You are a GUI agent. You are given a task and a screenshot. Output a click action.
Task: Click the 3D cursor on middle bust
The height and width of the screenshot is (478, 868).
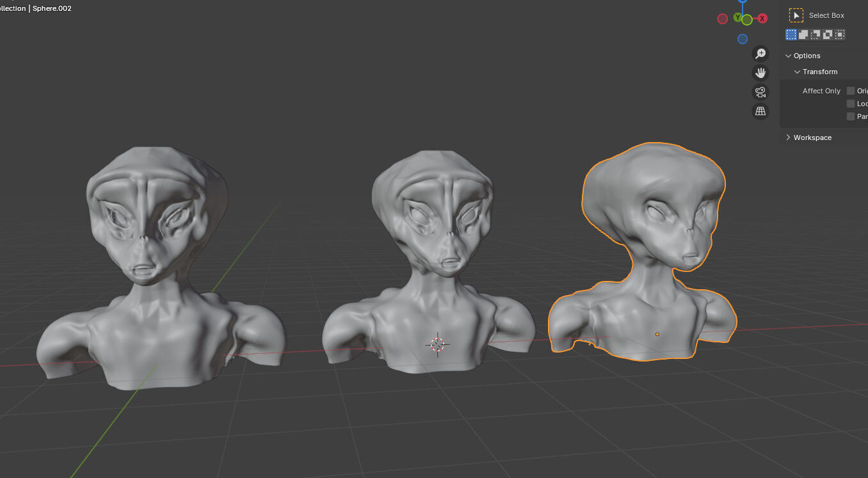tap(437, 344)
